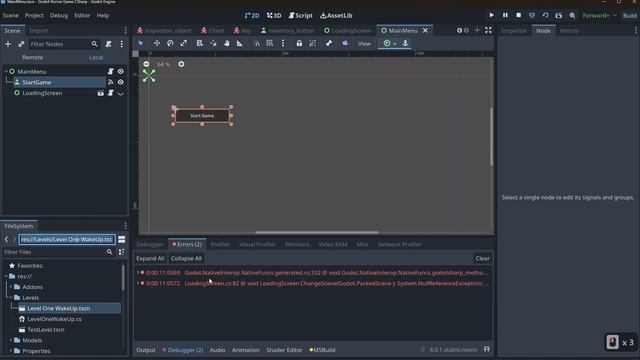Open the Help menu

[x=102, y=16]
